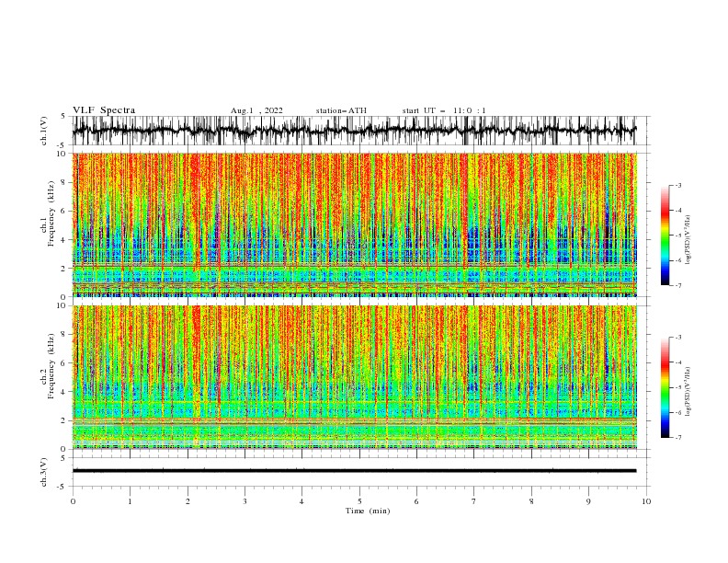728x563 pixels.
Task: Click the "10" kHz tick on ch.2 frequency axis
Action: pos(63,305)
